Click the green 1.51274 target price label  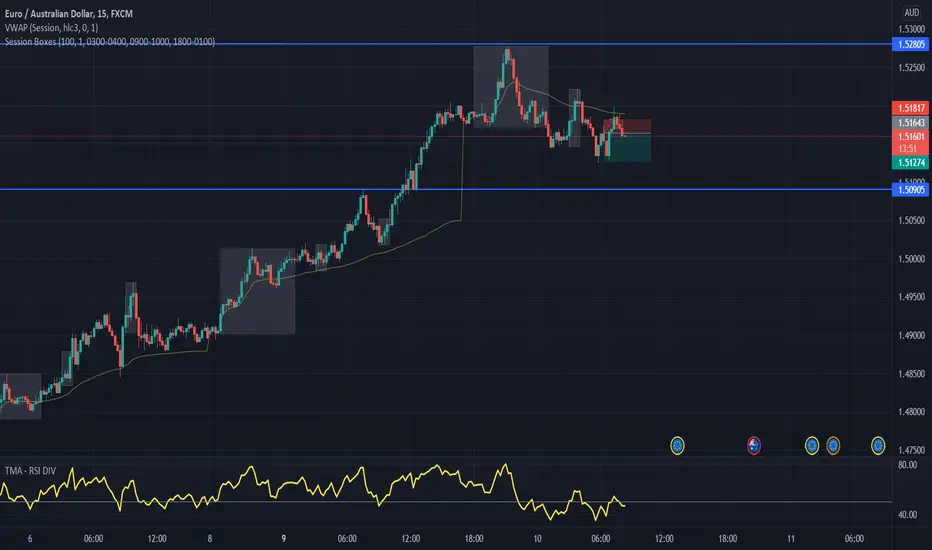910,162
